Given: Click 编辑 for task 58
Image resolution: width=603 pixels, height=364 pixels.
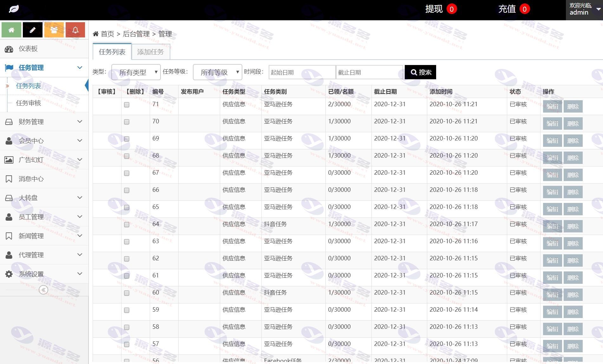Looking at the screenshot, I should pyautogui.click(x=552, y=329).
